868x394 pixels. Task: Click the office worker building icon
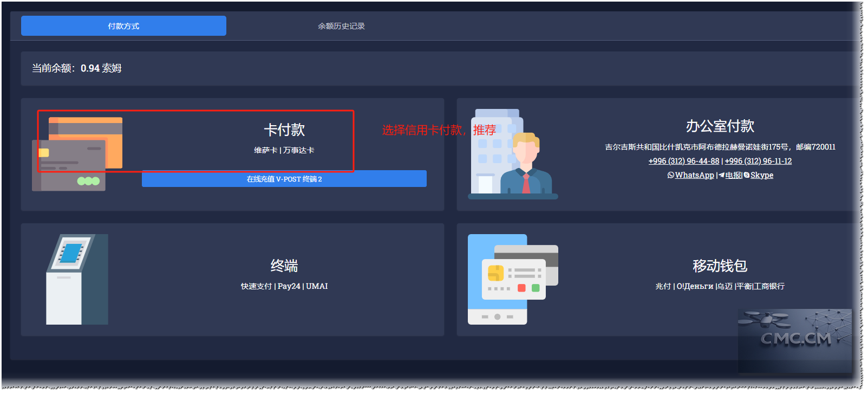[513, 154]
